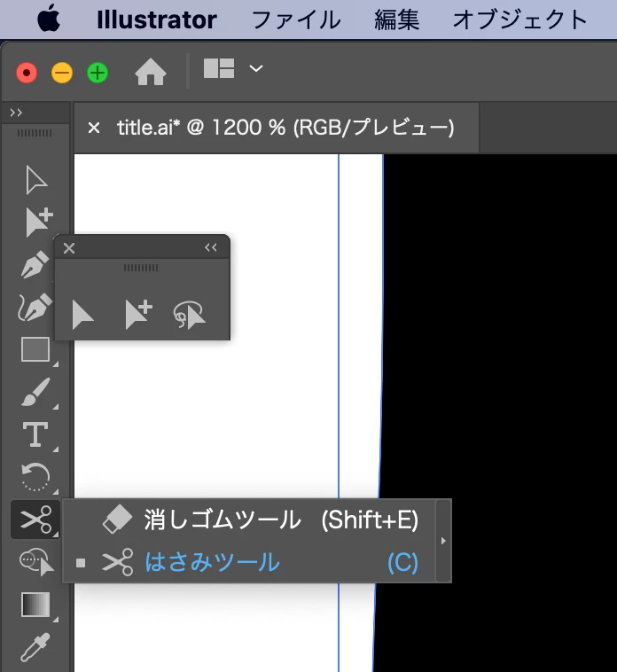Expand the arrange documents dropdown chevron

pyautogui.click(x=256, y=68)
